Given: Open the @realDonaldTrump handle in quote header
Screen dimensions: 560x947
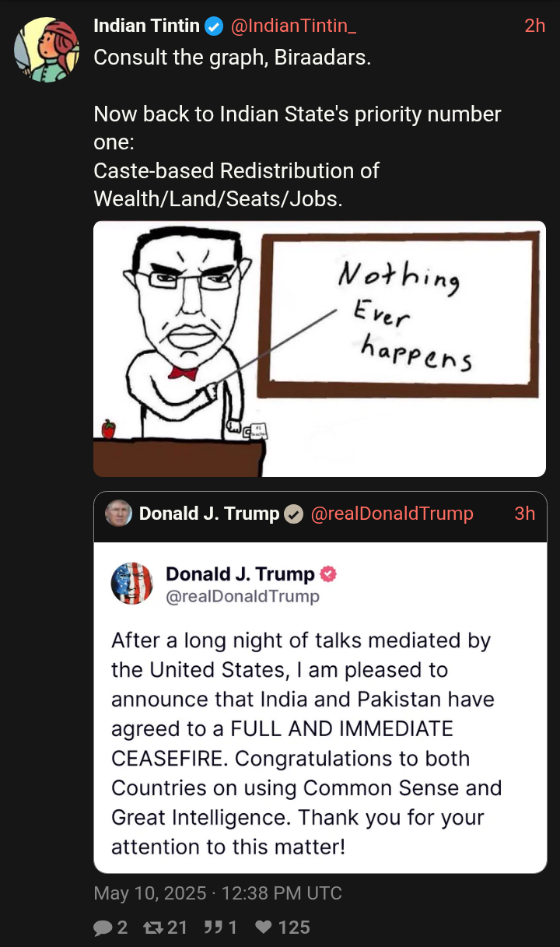Looking at the screenshot, I should pyautogui.click(x=391, y=514).
